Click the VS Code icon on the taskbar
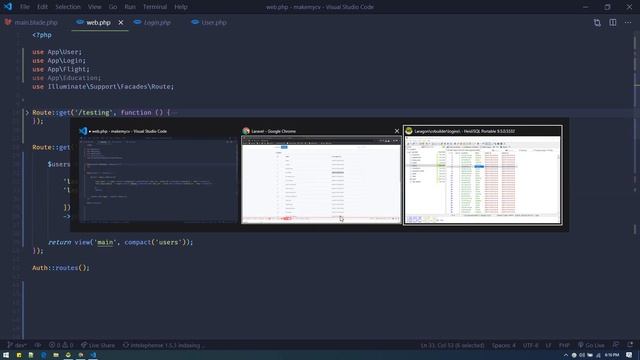 pos(93,355)
